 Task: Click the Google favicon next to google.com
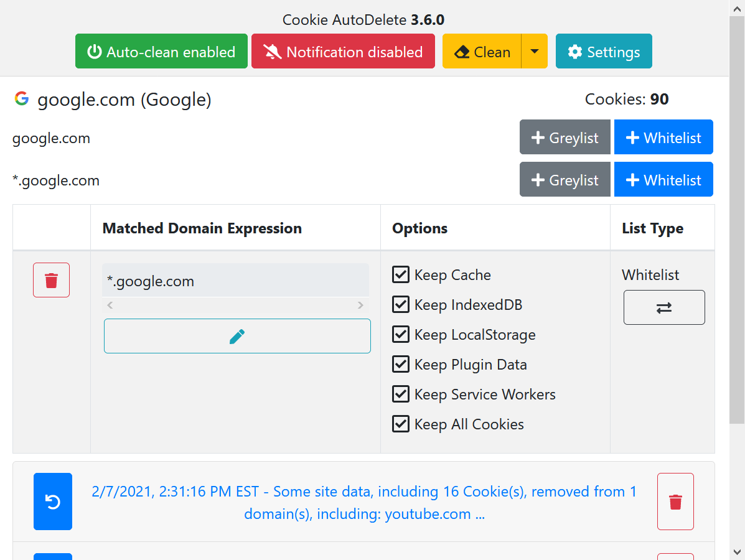(21, 99)
